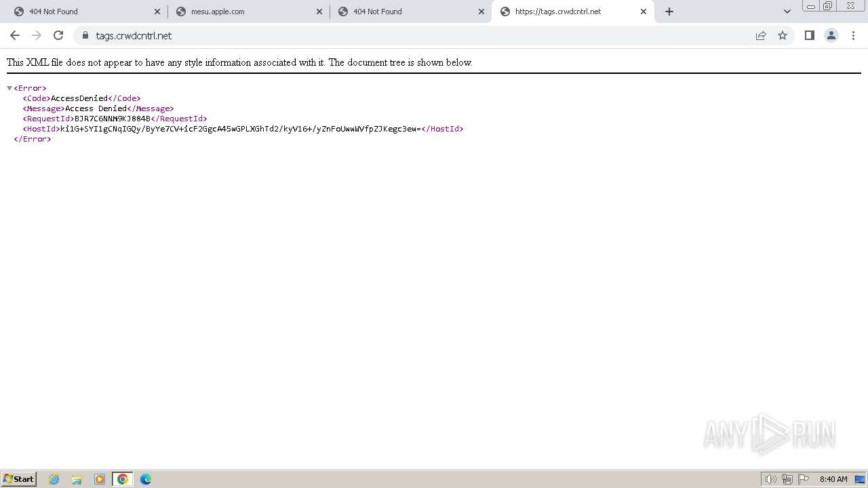Open the volume control in tray

pos(770,479)
